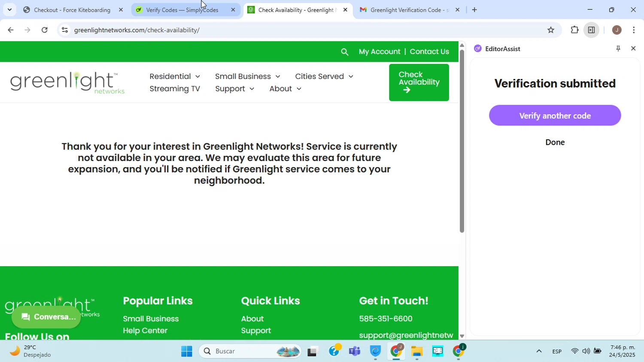Switch to Verify Codes — SimplyCodes tab
Screen dimensions: 644x362
(x=182, y=10)
